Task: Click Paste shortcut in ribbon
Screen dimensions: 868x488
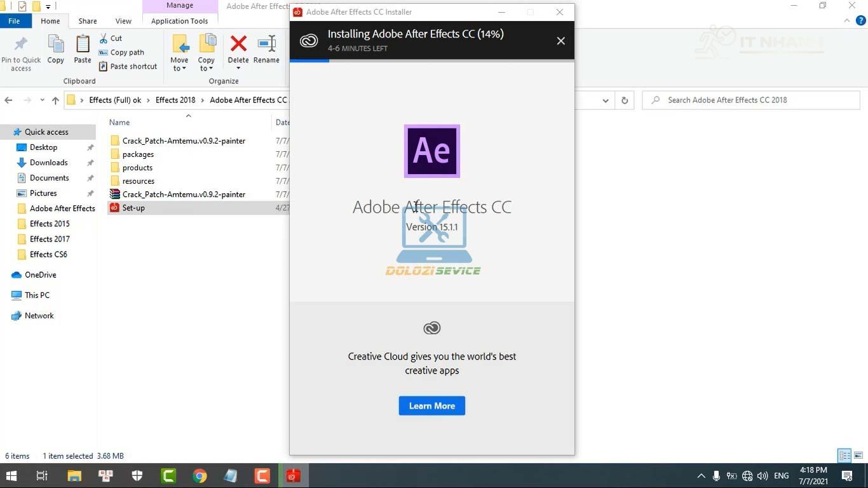Action: pyautogui.click(x=128, y=66)
